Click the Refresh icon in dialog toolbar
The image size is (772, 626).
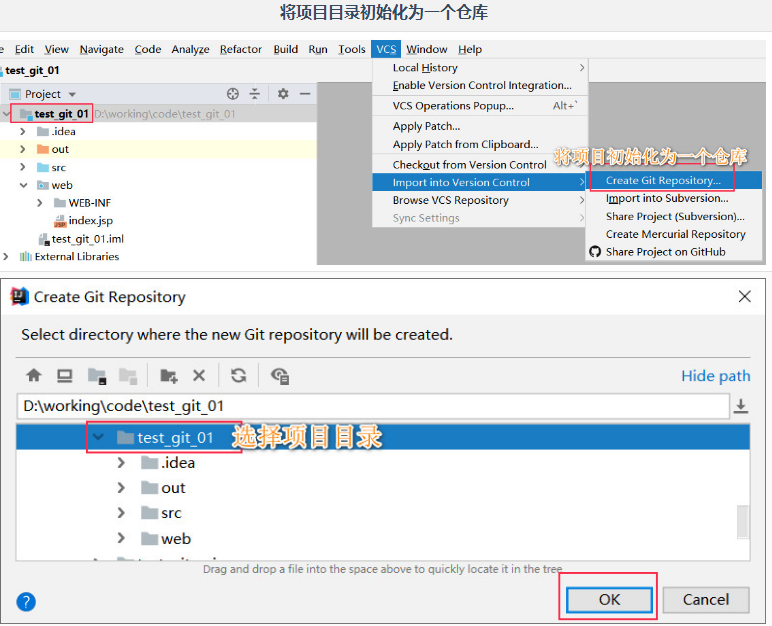[x=239, y=376]
